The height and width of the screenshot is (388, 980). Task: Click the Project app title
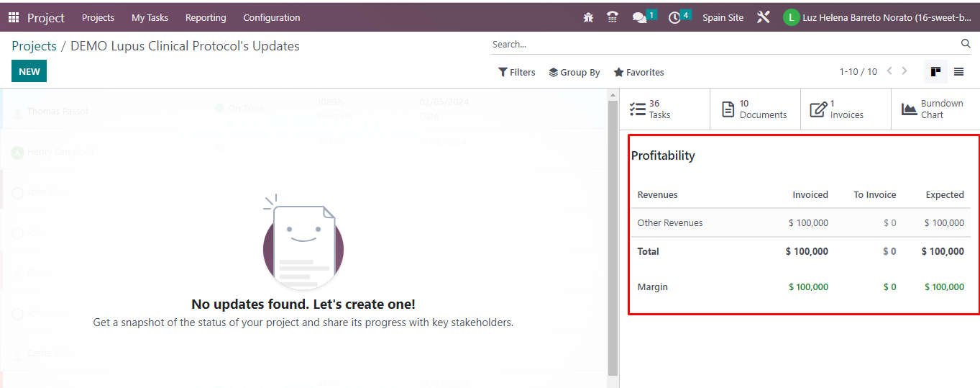pyautogui.click(x=46, y=17)
